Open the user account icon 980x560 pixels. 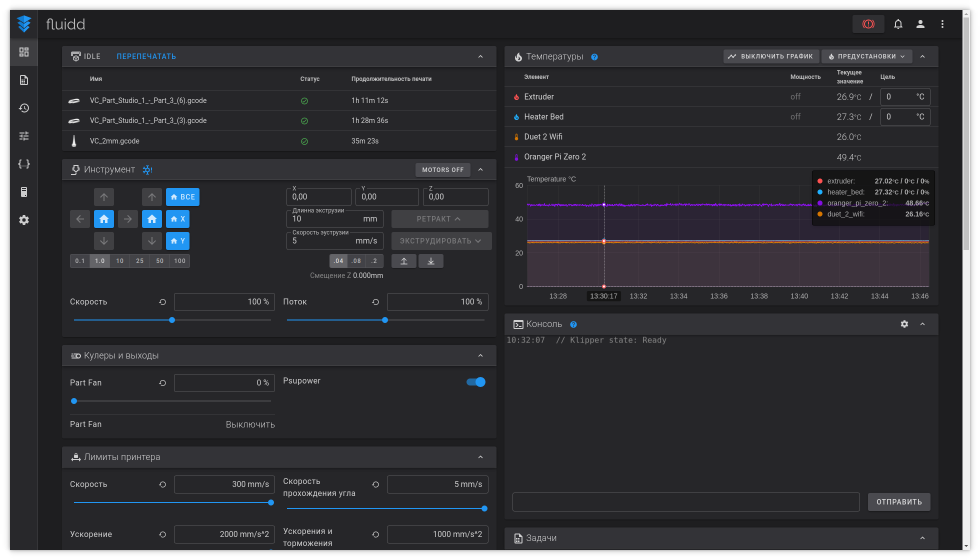pos(920,24)
